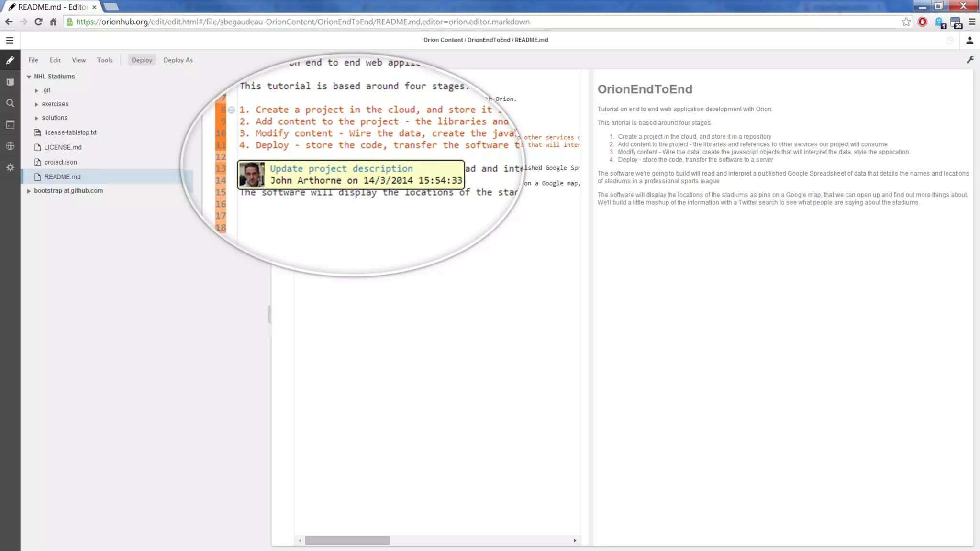
Task: Open the View menu
Action: [x=78, y=60]
